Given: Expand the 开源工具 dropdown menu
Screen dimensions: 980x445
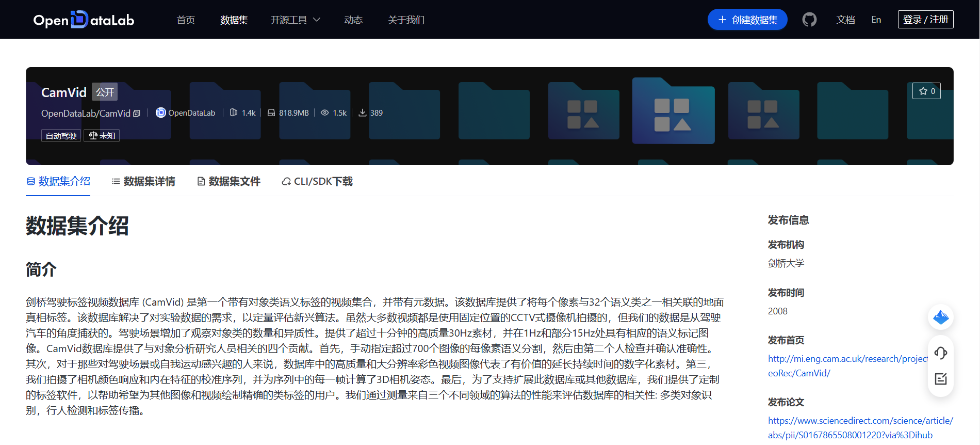Looking at the screenshot, I should point(296,20).
